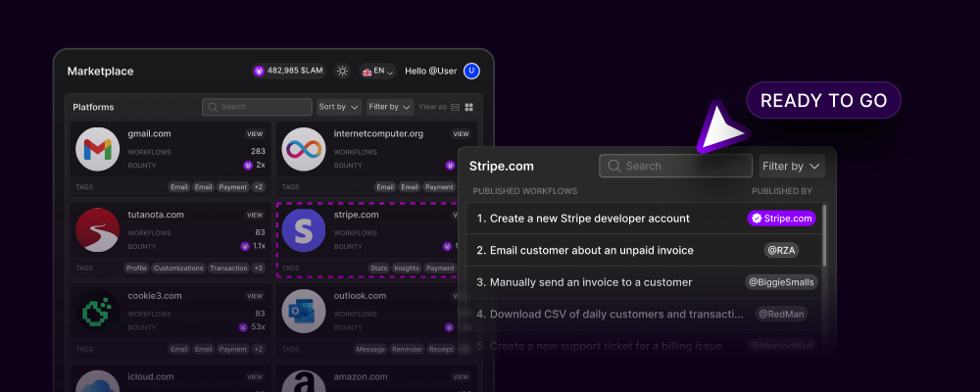Switch to list view layout icon
The image size is (980, 392).
[x=455, y=107]
